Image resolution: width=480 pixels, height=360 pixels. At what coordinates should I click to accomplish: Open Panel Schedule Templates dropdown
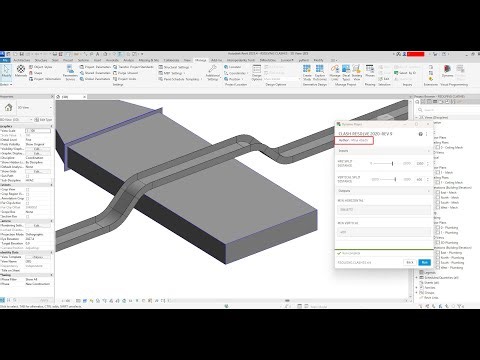point(180,79)
